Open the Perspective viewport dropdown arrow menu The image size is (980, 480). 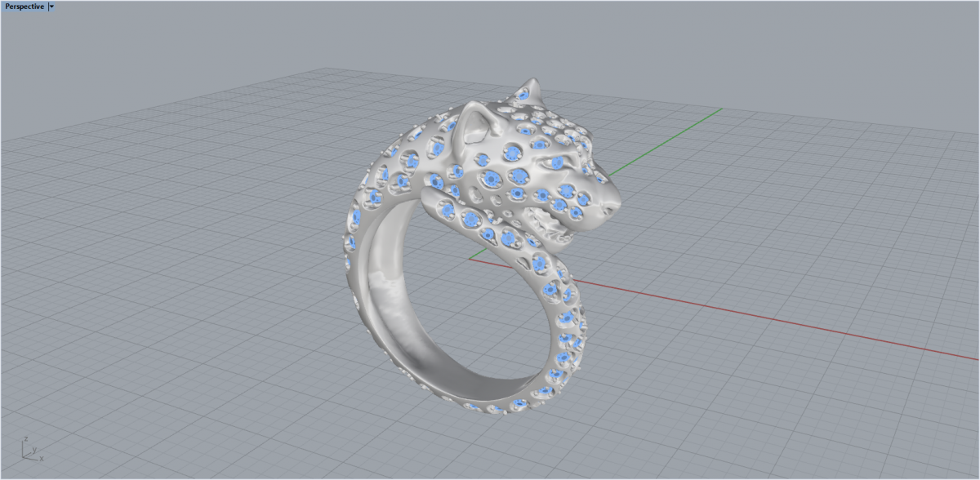[51, 6]
